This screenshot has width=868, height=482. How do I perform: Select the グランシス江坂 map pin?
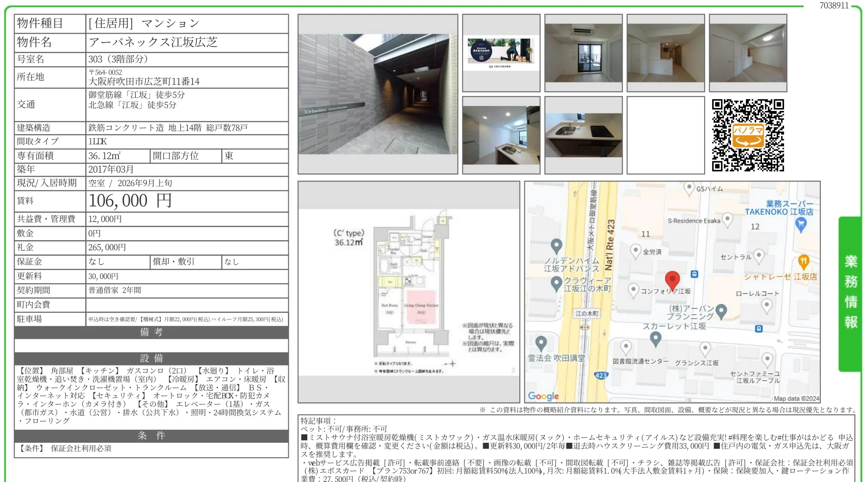tap(705, 349)
